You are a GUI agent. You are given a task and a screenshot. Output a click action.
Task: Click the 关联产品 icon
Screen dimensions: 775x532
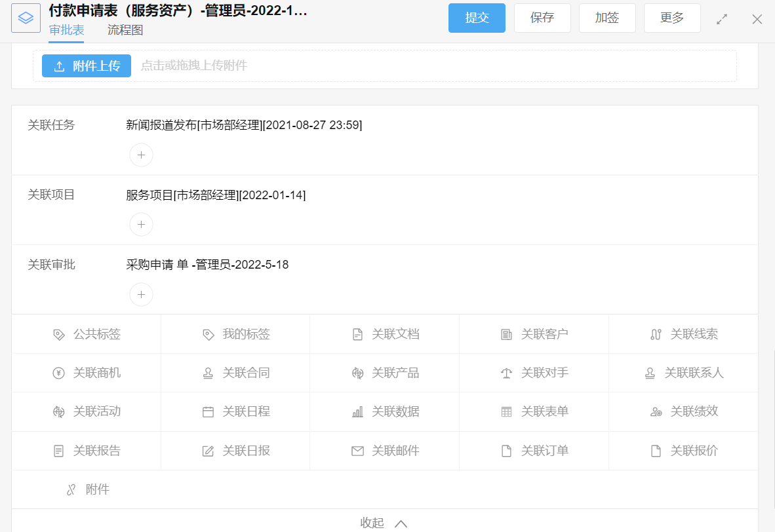[357, 373]
